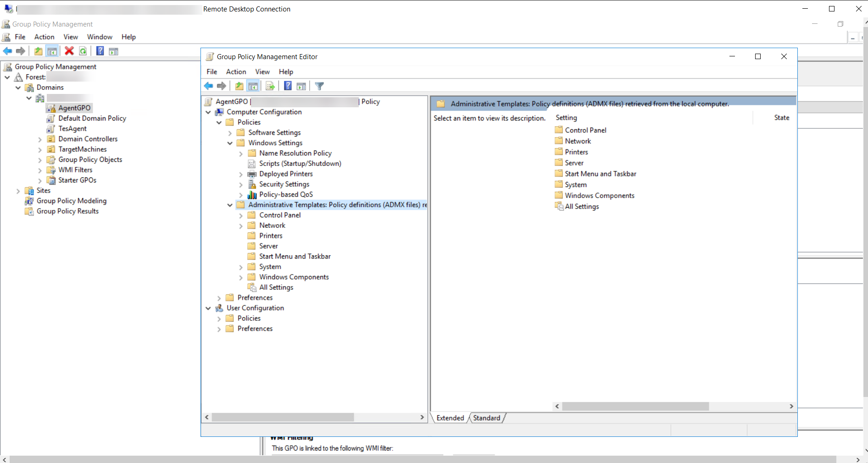The width and height of the screenshot is (868, 463).
Task: Open Windows Components folder in right pane
Action: [x=599, y=196]
